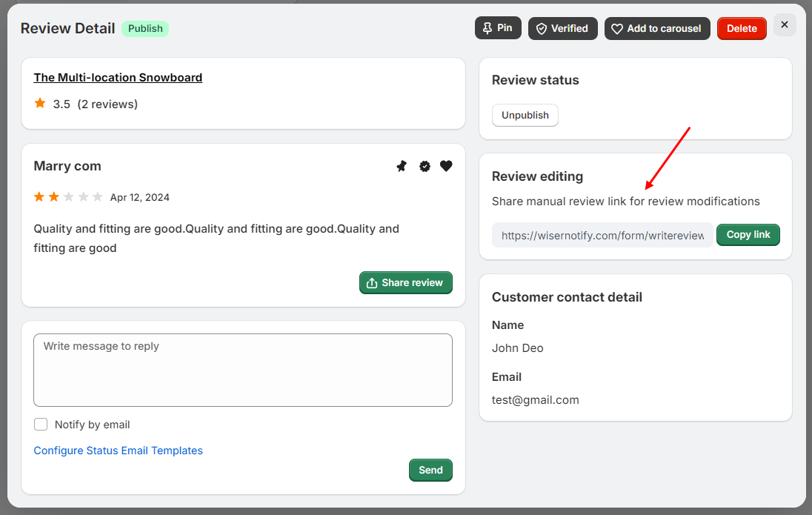The height and width of the screenshot is (515, 812).
Task: Mark the review as Verified
Action: 562,28
